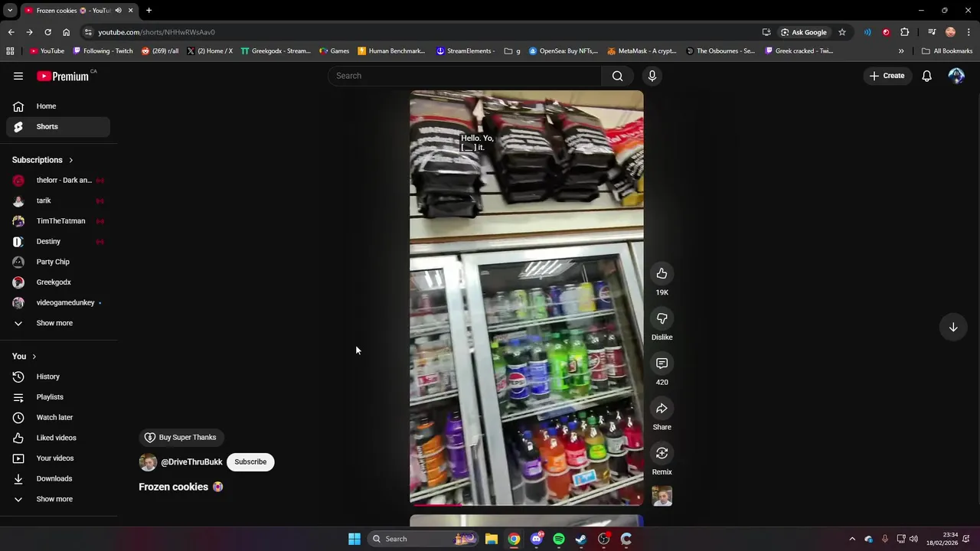Screen dimensions: 980x551
Task: Open the Remix option
Action: pyautogui.click(x=661, y=453)
